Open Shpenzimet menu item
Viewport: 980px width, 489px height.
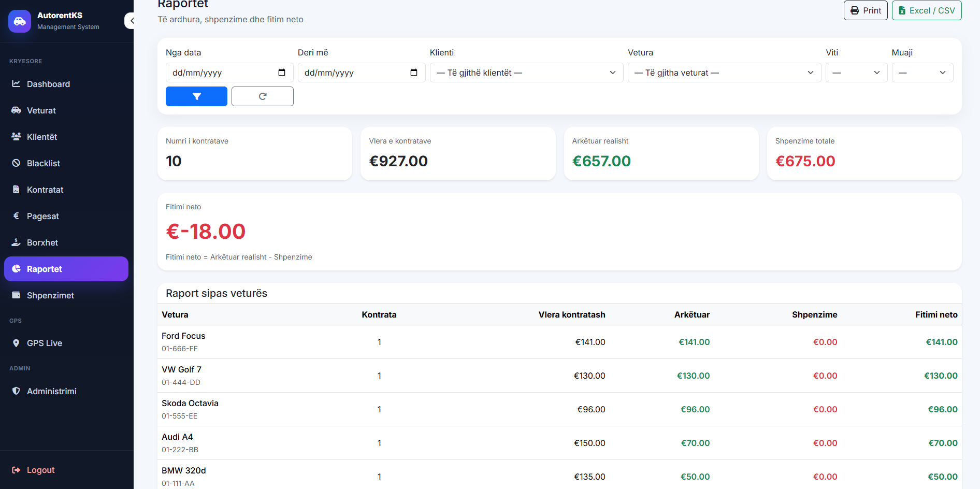tap(66, 295)
